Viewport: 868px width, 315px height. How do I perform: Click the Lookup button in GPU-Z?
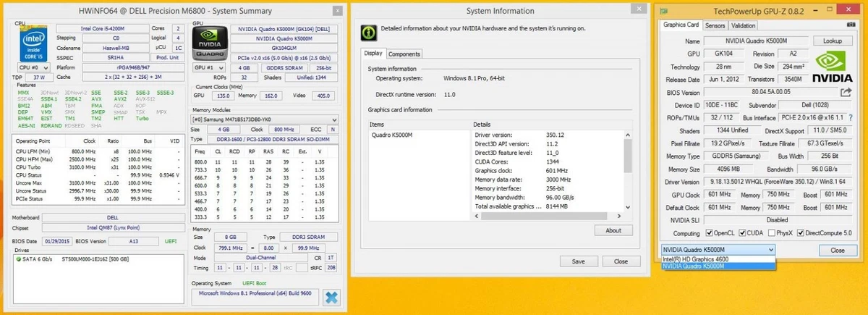tap(832, 41)
